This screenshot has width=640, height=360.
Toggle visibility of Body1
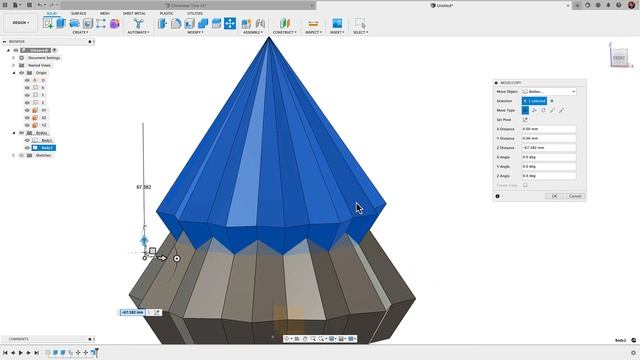[x=27, y=140]
